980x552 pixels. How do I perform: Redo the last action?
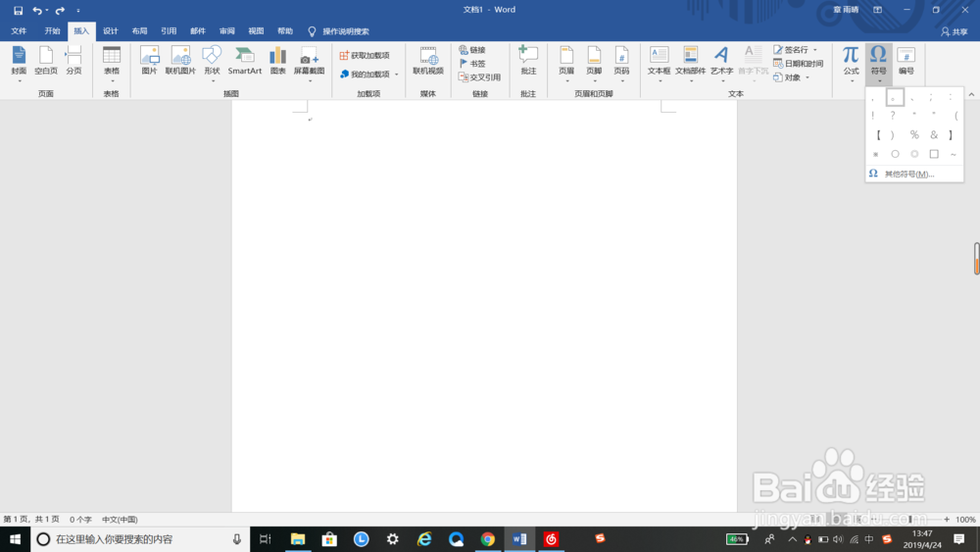(x=60, y=10)
